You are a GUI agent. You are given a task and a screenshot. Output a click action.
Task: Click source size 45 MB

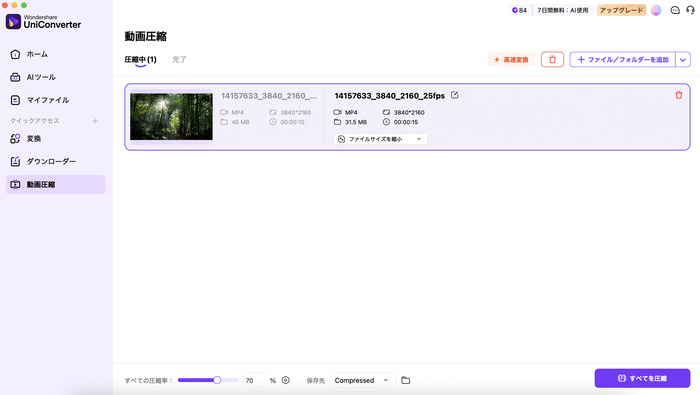click(240, 122)
